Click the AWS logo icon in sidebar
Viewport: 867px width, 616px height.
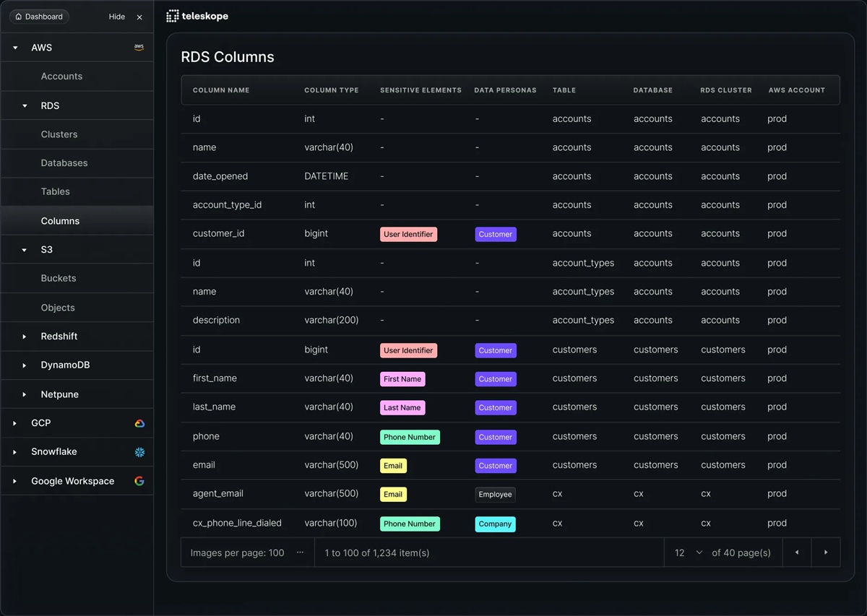point(139,48)
